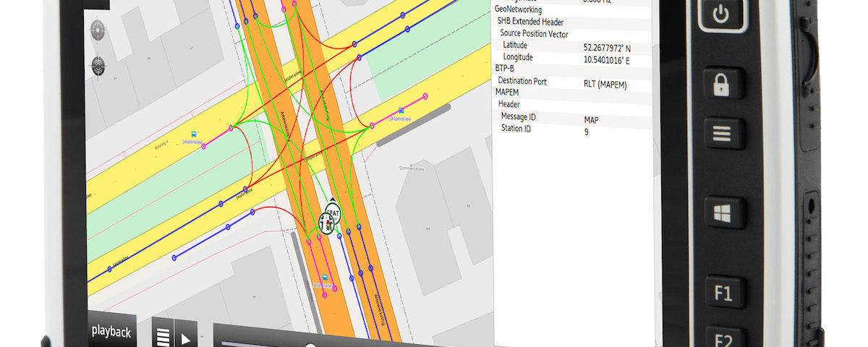Viewport: 868px width, 347px height.
Task: Open the playback tab
Action: click(x=111, y=332)
